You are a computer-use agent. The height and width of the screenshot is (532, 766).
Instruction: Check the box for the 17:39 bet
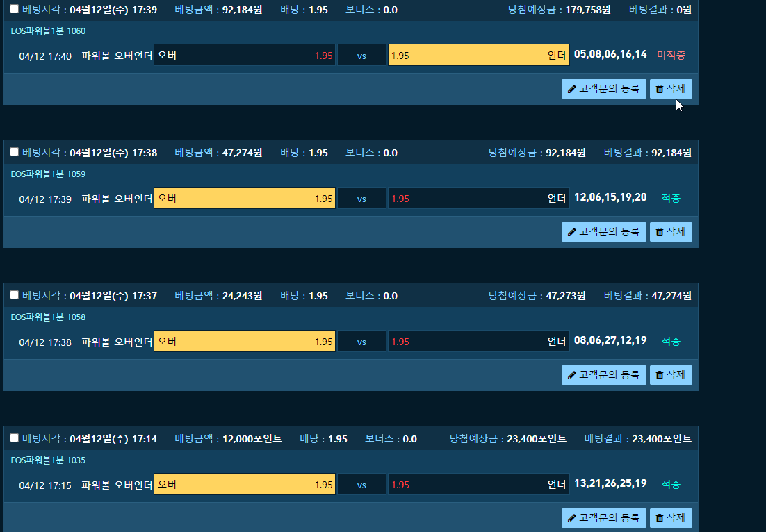[x=14, y=9]
